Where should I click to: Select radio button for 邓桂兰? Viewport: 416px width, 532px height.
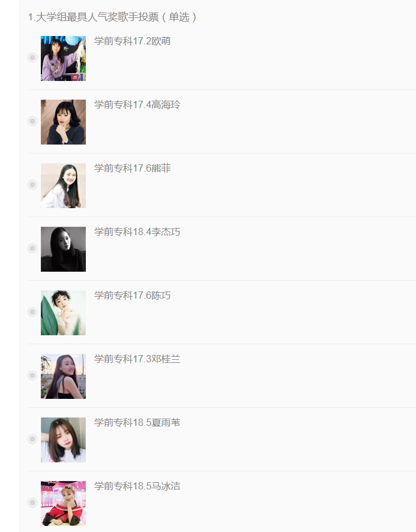(32, 375)
